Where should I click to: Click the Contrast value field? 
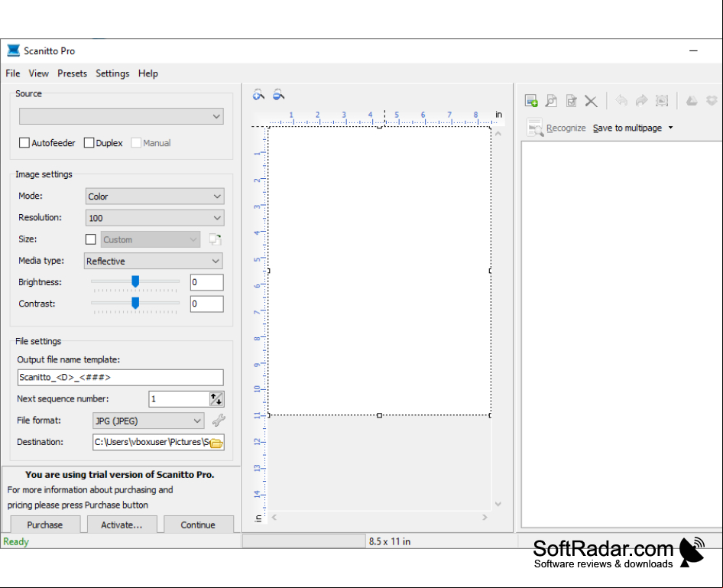click(x=206, y=304)
